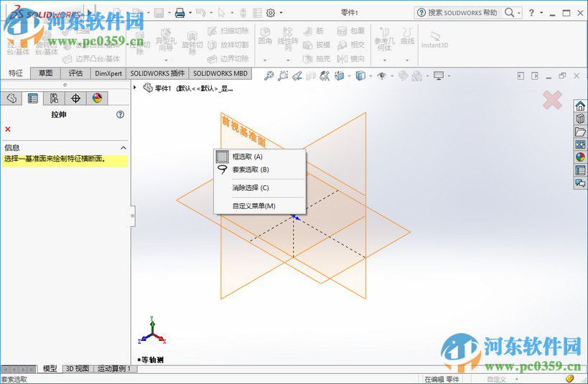The height and width of the screenshot is (384, 588).
Task: Click the Save icon in the top toolbar
Action: [x=159, y=13]
